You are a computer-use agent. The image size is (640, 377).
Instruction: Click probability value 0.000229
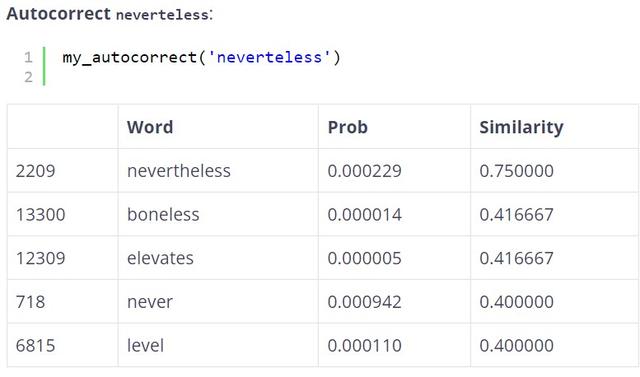coord(364,171)
